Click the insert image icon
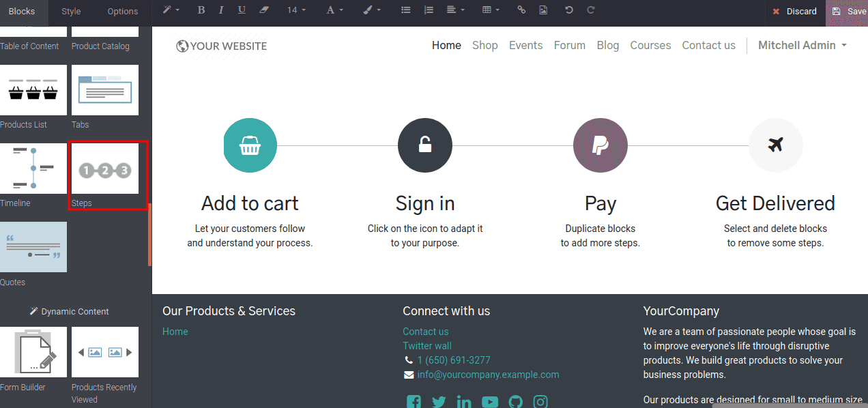This screenshot has height=408, width=868. tap(543, 10)
